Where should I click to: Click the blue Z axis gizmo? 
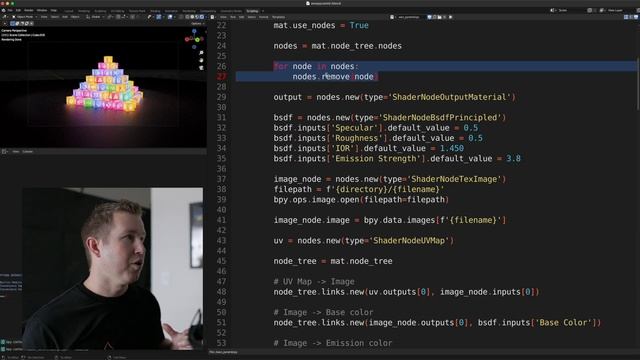click(x=194, y=31)
